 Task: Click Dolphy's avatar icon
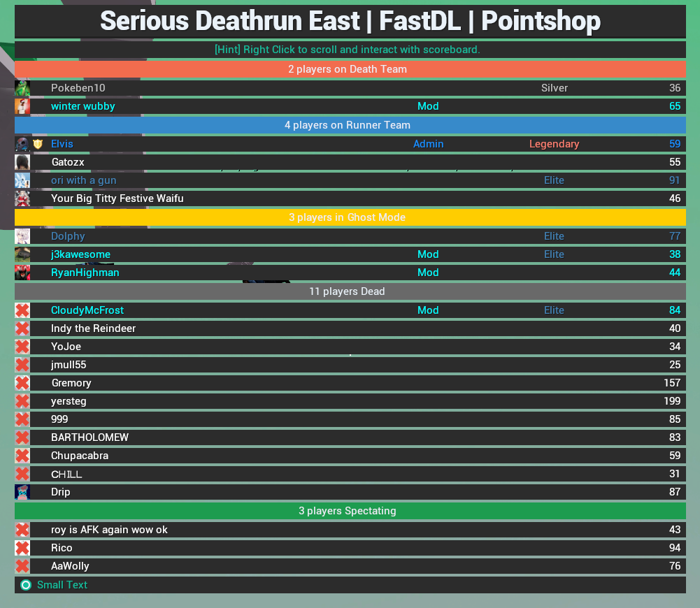pos(22,236)
